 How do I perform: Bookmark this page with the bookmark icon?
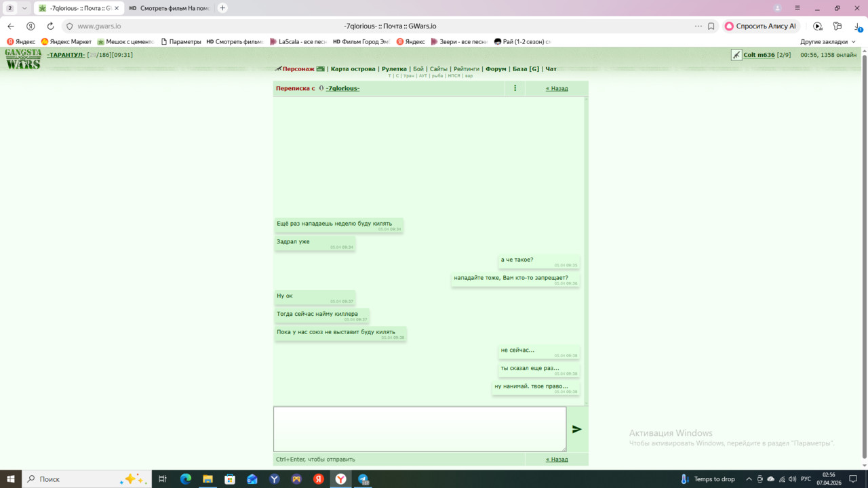[711, 26]
